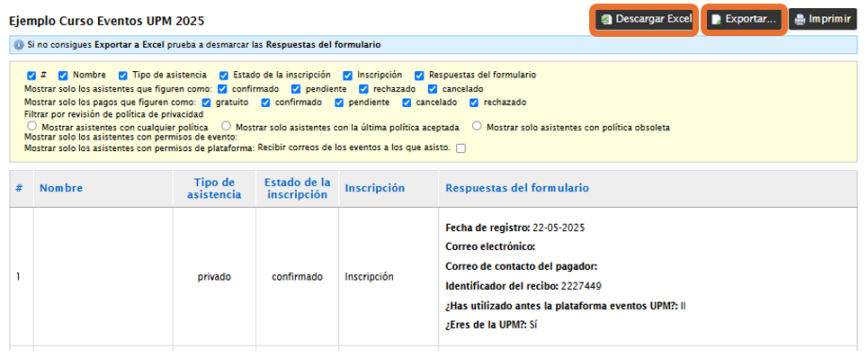
Task: Sort by Estado de la inscripción header
Action: [x=297, y=188]
